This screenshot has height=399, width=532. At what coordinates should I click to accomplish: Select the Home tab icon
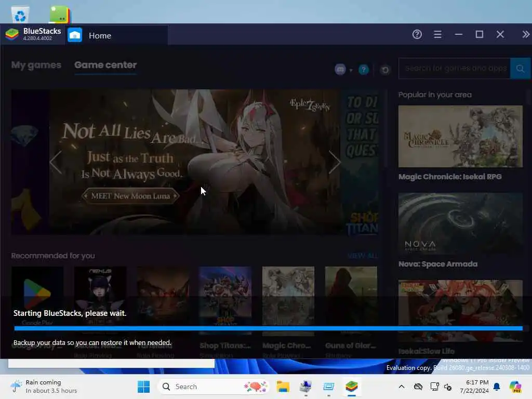pos(75,35)
